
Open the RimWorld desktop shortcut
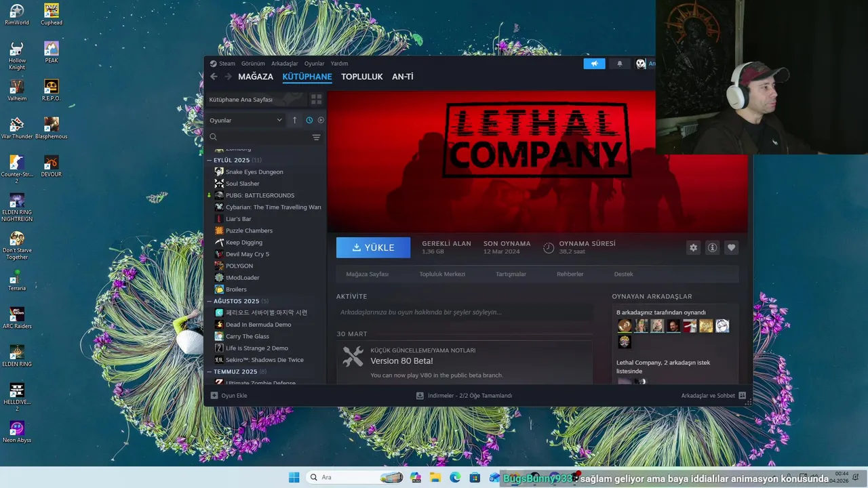17,14
